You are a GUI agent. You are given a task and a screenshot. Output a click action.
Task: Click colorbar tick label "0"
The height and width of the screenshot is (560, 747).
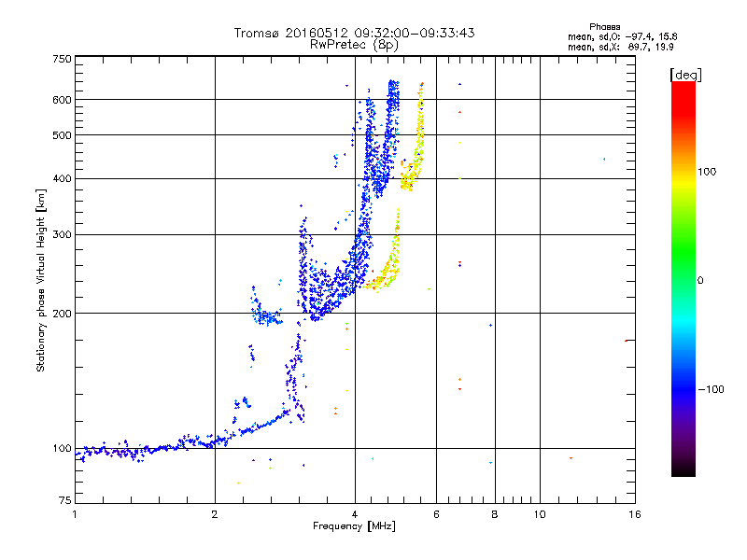[x=700, y=281]
